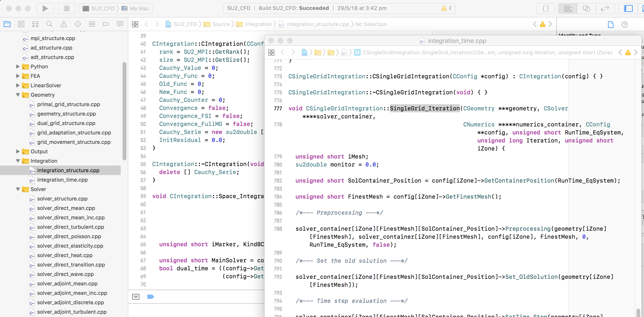
Task: Click the Identity and Type panel icon
Action: 611,24
